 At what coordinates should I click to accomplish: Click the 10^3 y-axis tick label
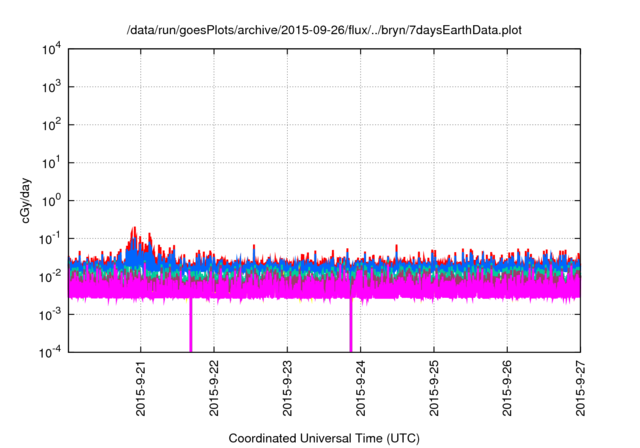pos(52,86)
